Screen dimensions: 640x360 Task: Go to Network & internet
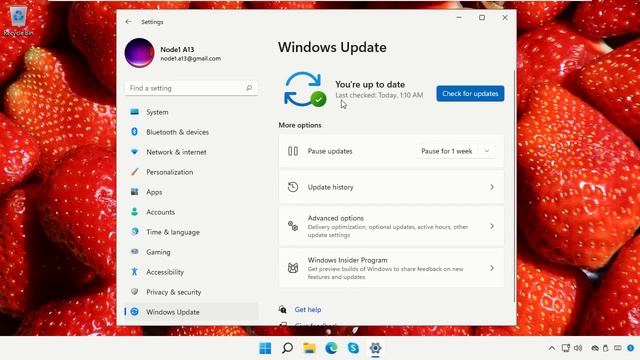tap(191, 152)
